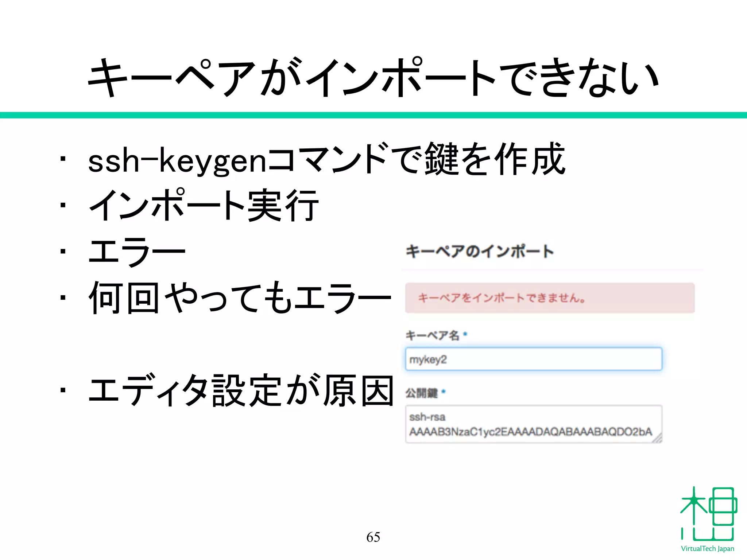The width and height of the screenshot is (747, 560).
Task: Click the page number 65
Action: pos(373,537)
